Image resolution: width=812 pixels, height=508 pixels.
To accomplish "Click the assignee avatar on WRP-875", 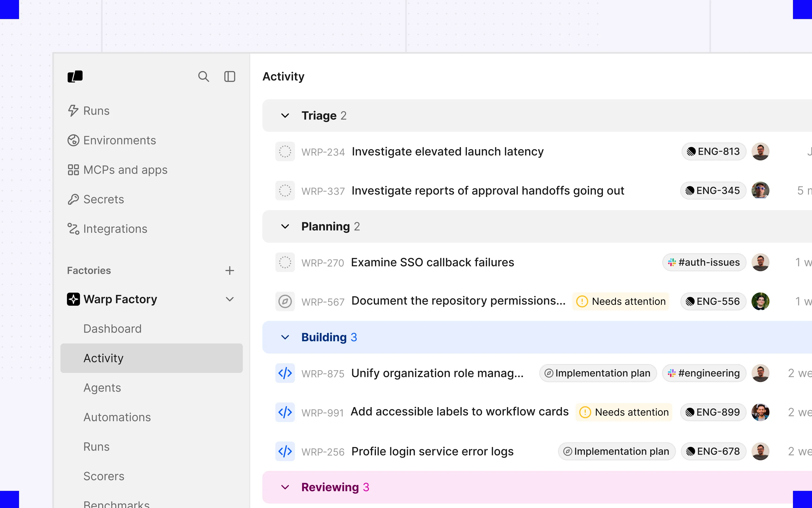I will click(760, 373).
